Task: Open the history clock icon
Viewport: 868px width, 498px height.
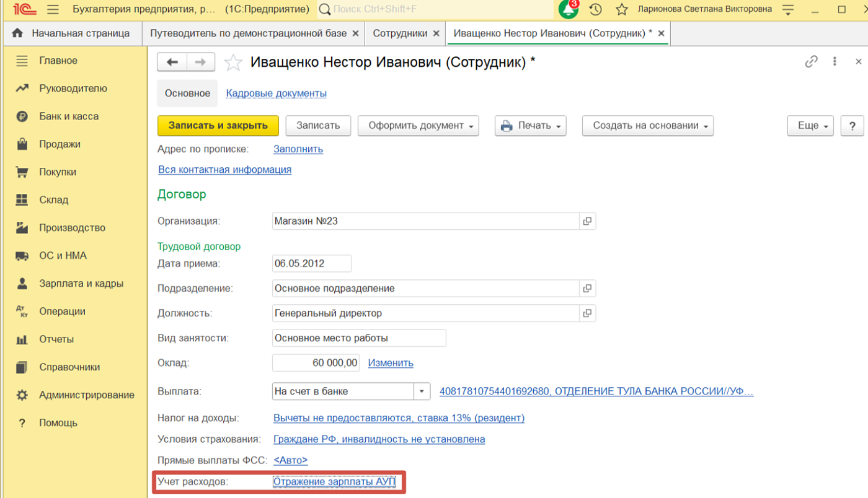Action: pos(595,10)
